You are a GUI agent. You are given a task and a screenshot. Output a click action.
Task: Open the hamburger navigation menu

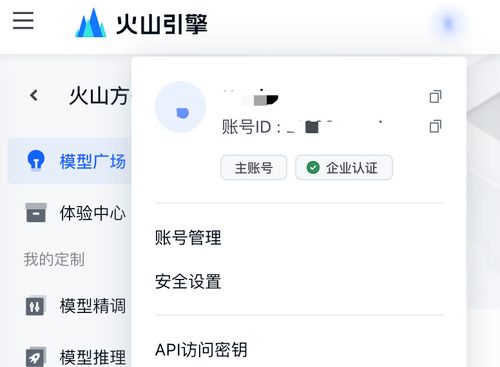[23, 20]
